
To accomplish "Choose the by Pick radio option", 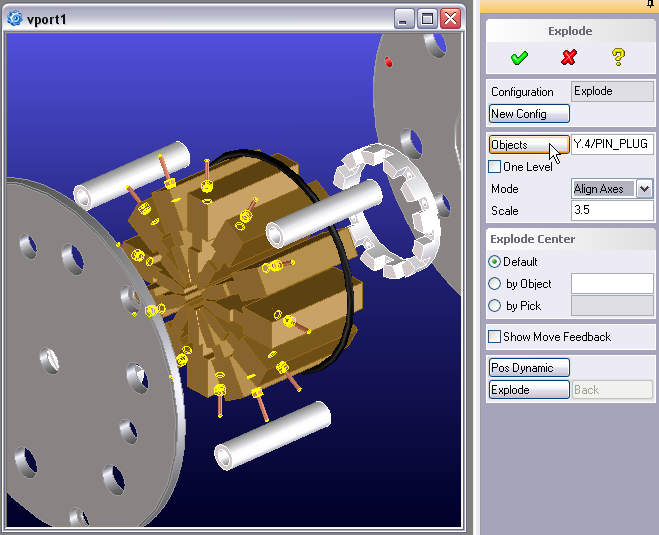I will coord(495,306).
